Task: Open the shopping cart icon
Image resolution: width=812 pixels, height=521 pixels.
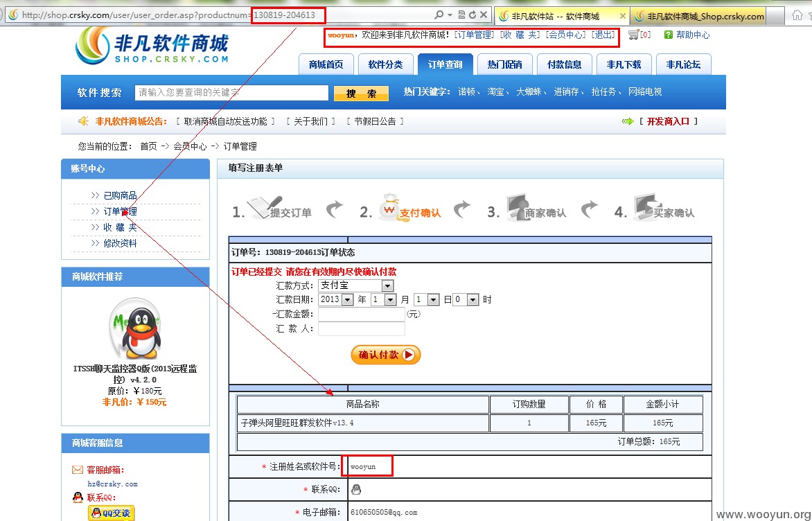Action: click(x=633, y=35)
